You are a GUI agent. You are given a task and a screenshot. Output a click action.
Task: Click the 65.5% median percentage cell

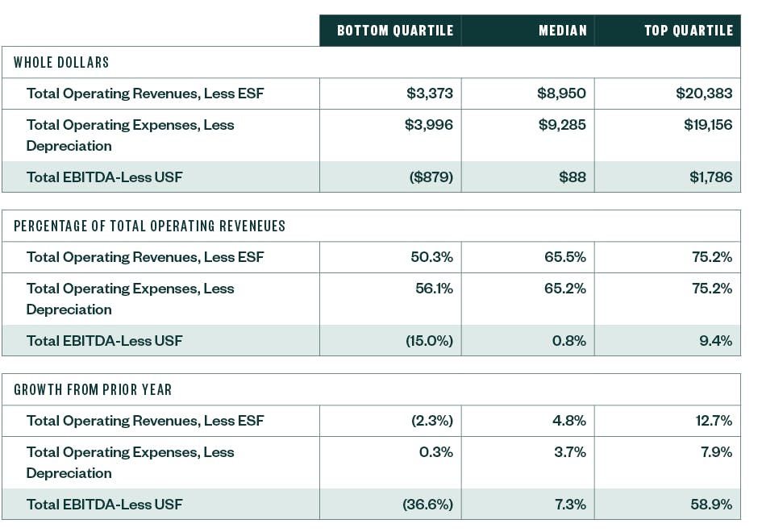point(564,257)
